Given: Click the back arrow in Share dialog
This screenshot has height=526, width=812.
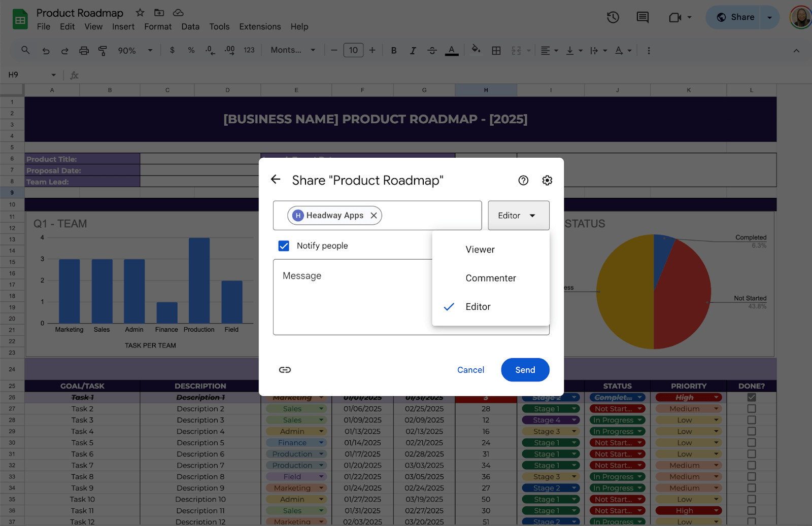Looking at the screenshot, I should pos(276,180).
